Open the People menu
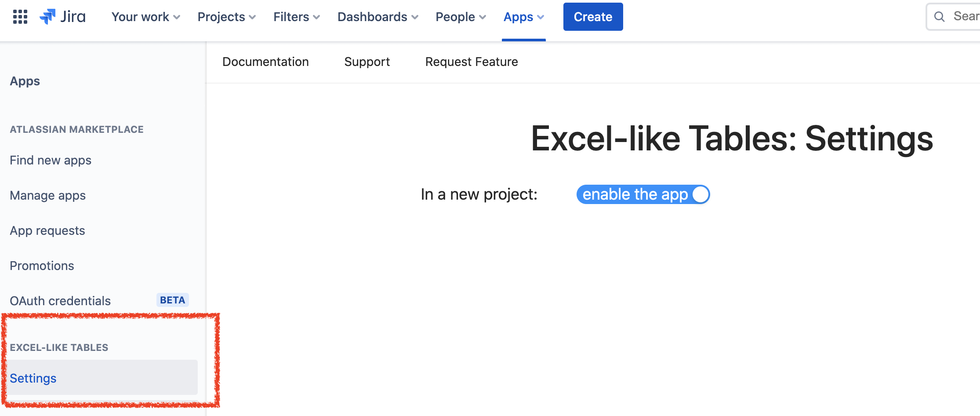Screen dimensions: 980x416 [x=460, y=17]
